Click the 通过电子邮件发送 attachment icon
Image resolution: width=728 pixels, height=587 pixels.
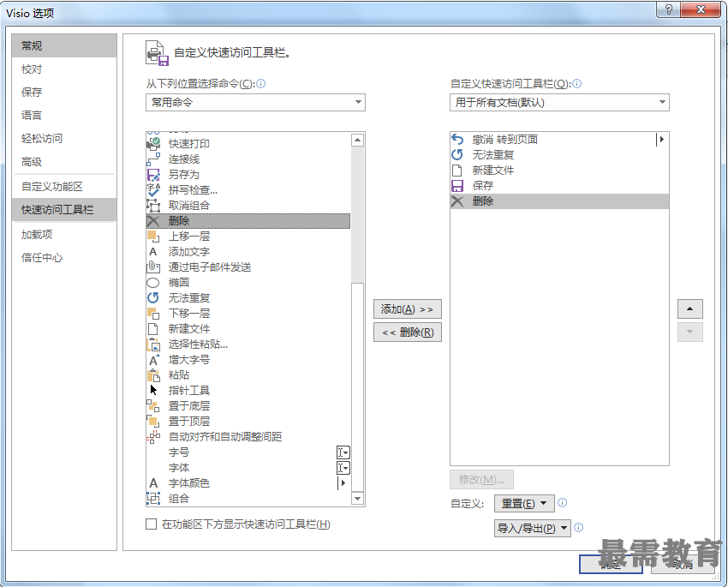pyautogui.click(x=153, y=267)
